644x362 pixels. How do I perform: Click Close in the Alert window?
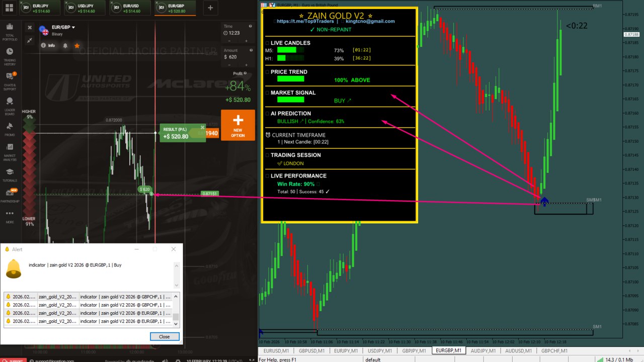[165, 336]
